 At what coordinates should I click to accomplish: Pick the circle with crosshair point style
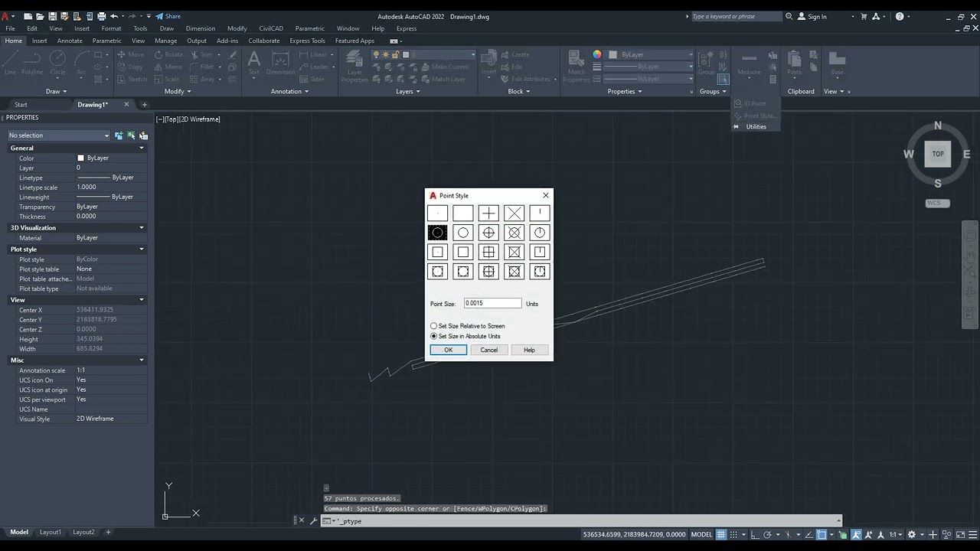click(x=488, y=233)
